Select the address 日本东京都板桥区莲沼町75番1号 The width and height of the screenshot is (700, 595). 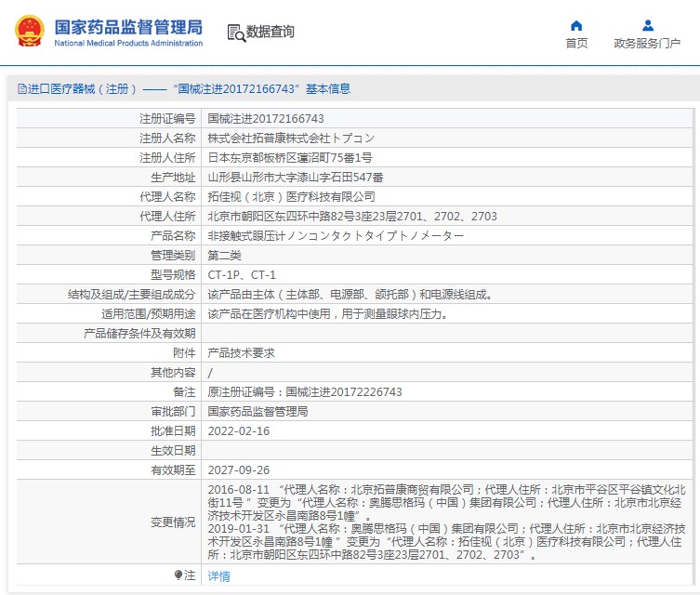point(290,157)
